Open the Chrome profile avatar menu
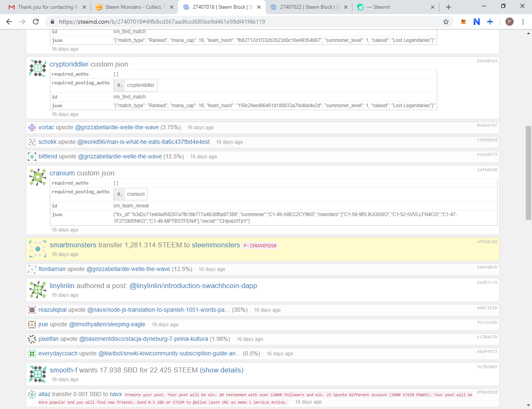This screenshot has height=409, width=532. [510, 22]
